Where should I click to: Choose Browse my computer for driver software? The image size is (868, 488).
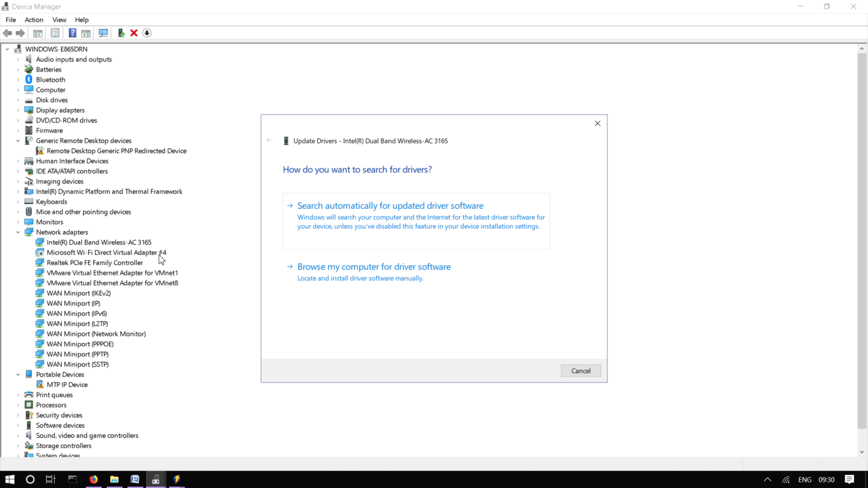point(374,267)
